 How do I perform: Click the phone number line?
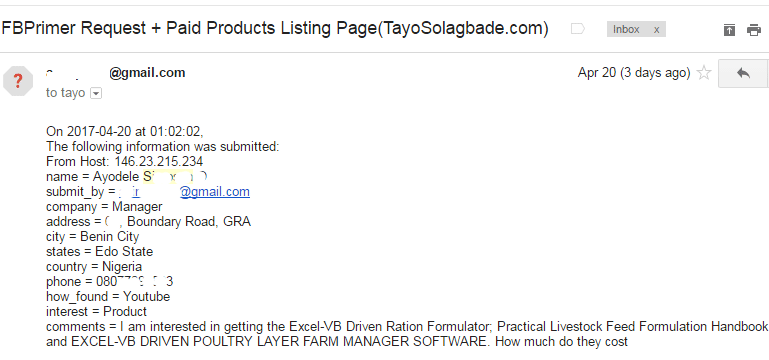click(109, 282)
